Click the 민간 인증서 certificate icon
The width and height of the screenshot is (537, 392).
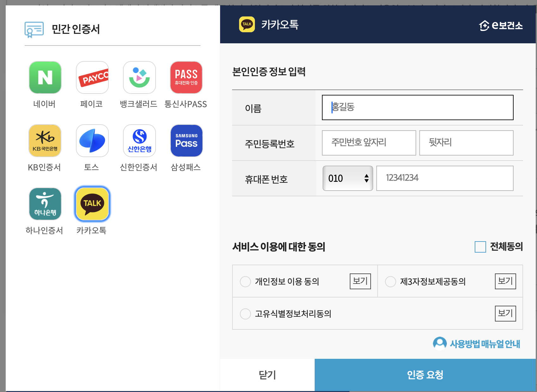tap(34, 30)
